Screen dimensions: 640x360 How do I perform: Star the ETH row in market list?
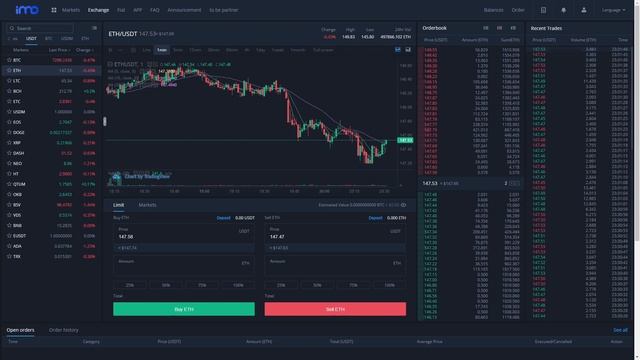click(x=9, y=70)
